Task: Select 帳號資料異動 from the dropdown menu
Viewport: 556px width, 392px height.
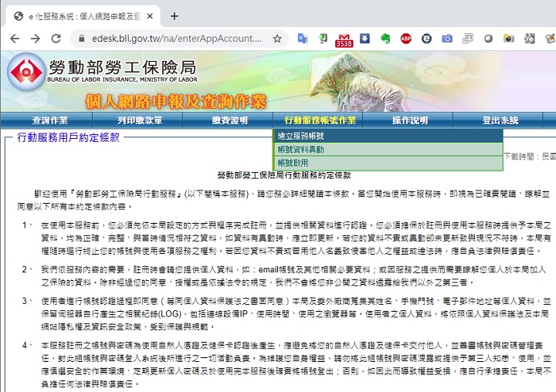Action: tap(388, 149)
